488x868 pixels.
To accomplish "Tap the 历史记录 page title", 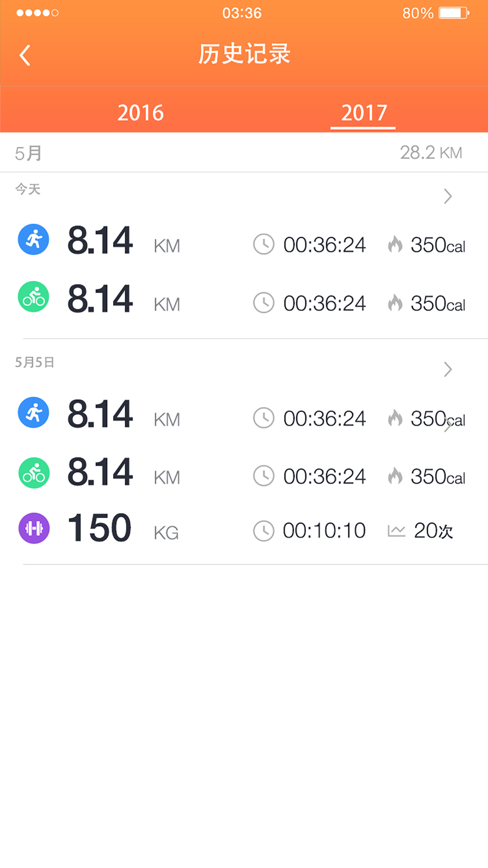I will click(x=244, y=54).
